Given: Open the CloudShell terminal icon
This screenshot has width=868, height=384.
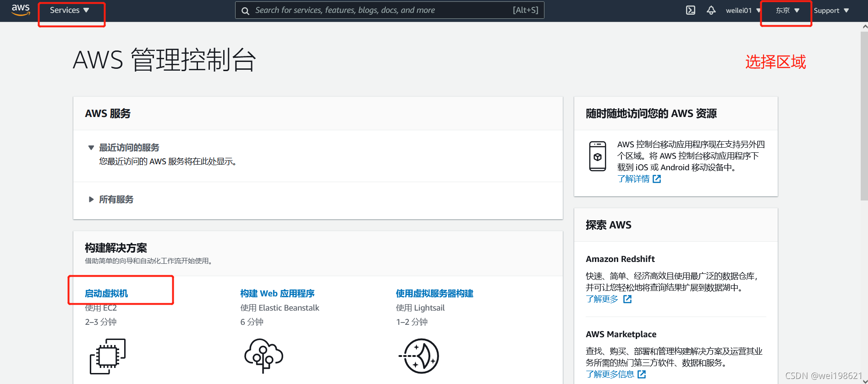Looking at the screenshot, I should 691,10.
